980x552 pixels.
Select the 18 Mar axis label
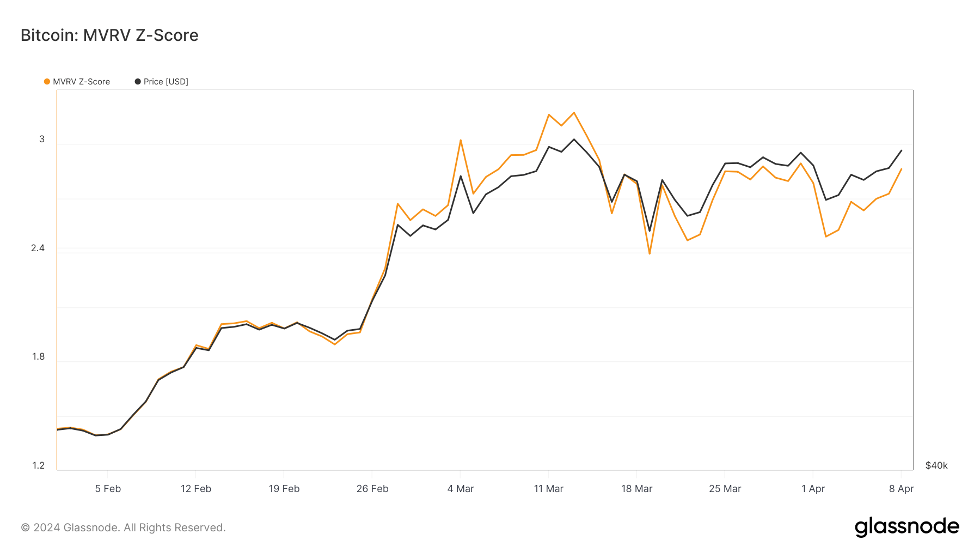[637, 489]
